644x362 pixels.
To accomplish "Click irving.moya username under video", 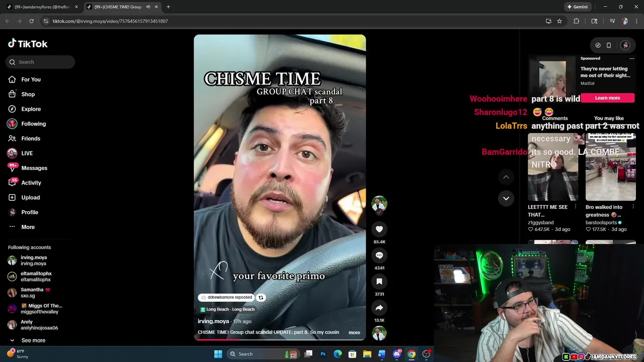I will click(213, 321).
